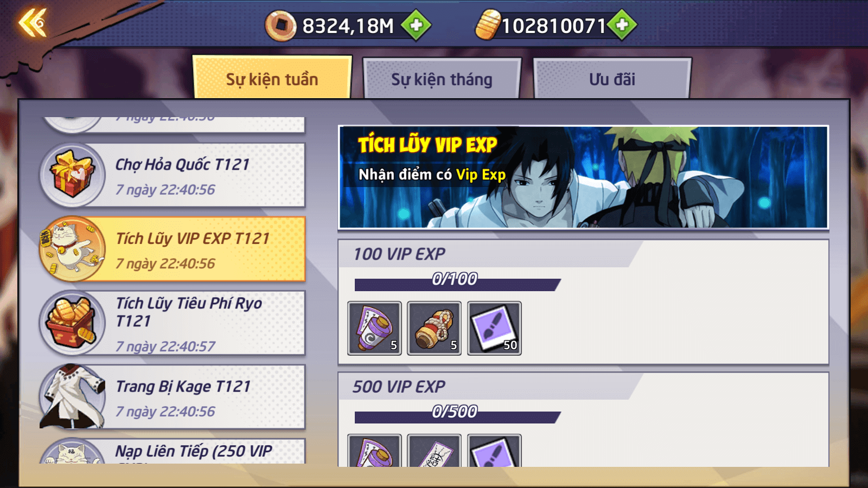This screenshot has height=488, width=868.
Task: Add more coins with green plus button
Action: (x=416, y=25)
